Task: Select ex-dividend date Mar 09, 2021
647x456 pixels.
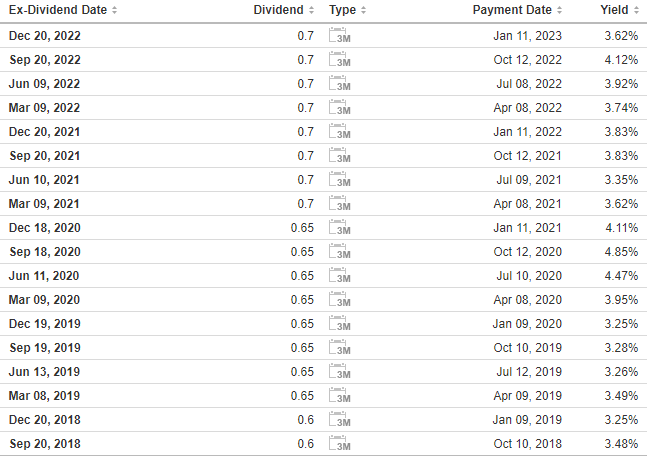Action: point(44,204)
